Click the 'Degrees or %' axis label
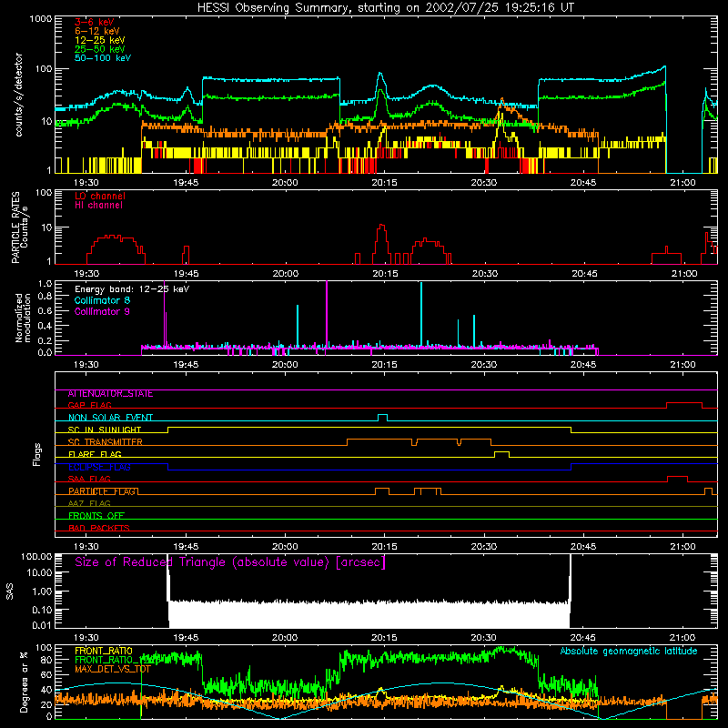 pos(24,682)
